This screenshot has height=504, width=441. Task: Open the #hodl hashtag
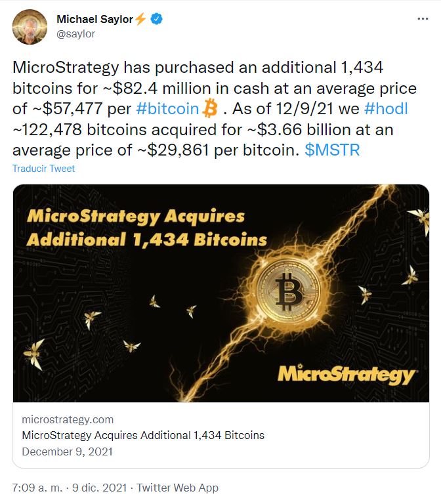pos(386,109)
